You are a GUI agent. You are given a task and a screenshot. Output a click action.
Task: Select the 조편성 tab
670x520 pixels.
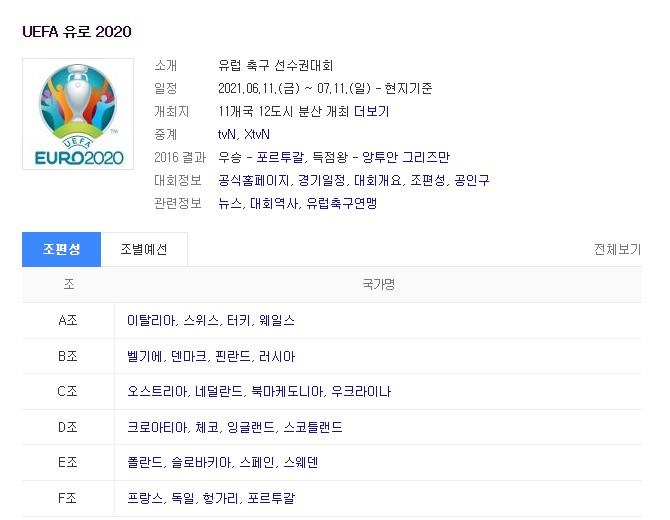pyautogui.click(x=62, y=250)
